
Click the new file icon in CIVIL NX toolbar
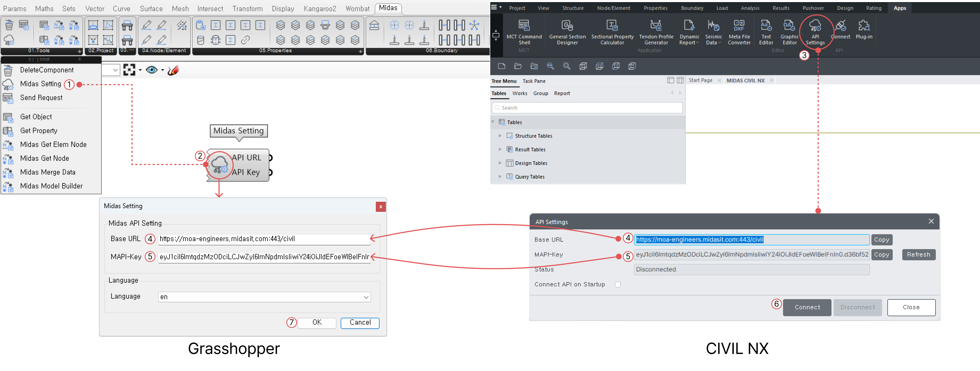click(501, 66)
